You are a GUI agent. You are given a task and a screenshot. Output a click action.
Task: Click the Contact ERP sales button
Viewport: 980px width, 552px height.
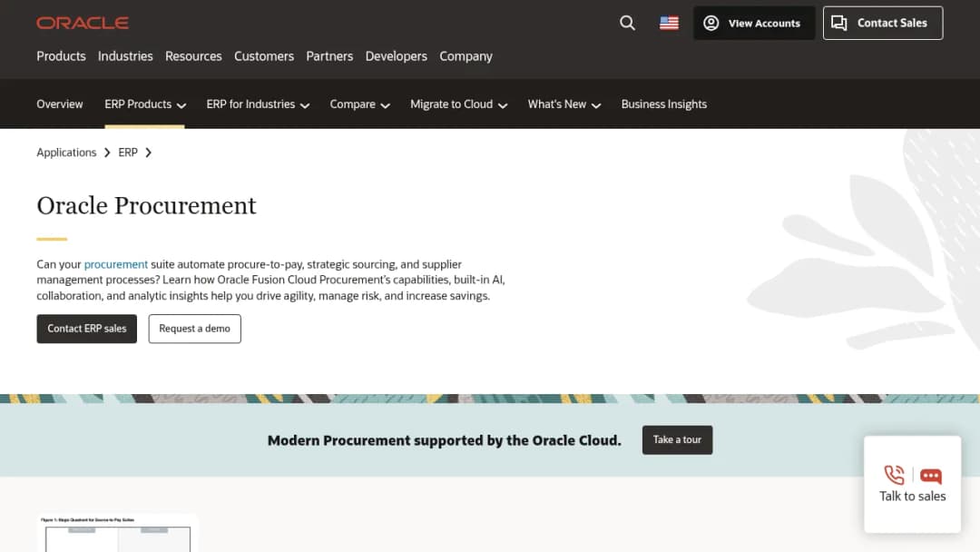(x=87, y=329)
